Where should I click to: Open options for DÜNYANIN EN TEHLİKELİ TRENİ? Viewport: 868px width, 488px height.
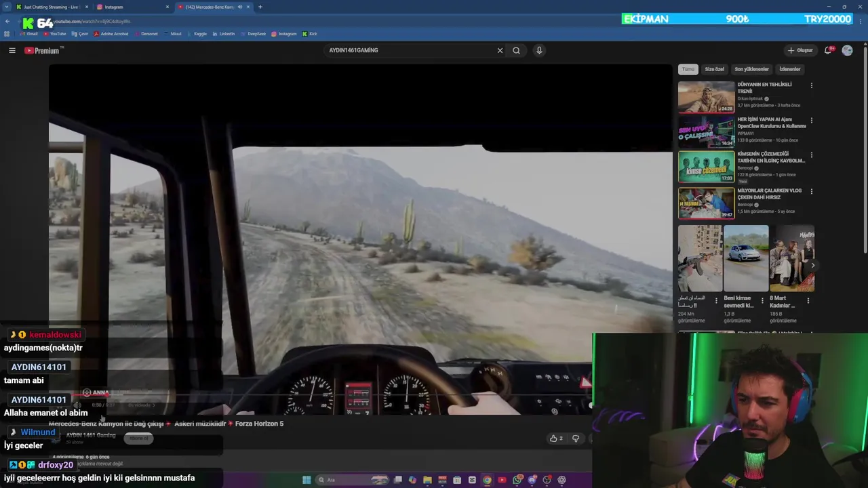click(811, 85)
